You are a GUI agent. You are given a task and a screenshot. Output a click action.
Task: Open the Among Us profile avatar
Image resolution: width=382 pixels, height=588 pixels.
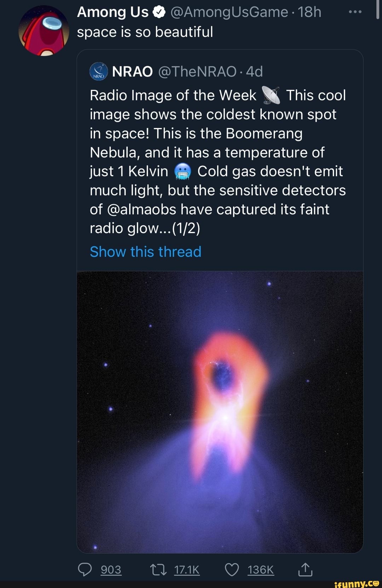44,31
